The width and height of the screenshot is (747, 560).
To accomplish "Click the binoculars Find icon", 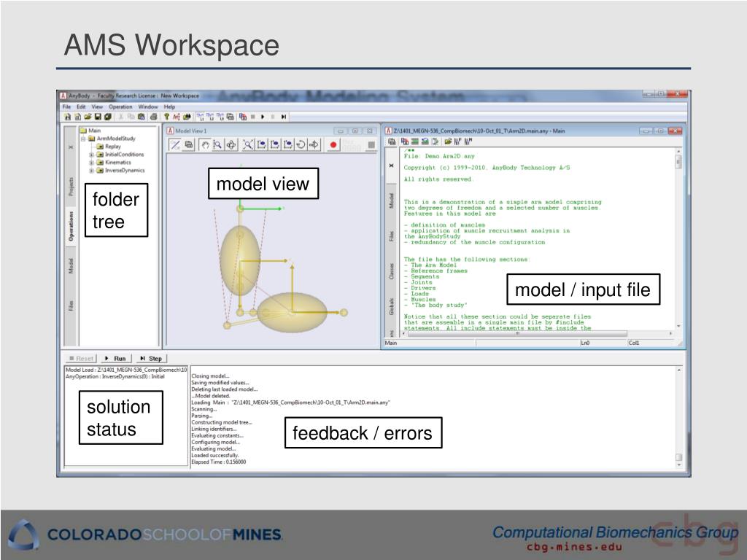I will [x=187, y=117].
